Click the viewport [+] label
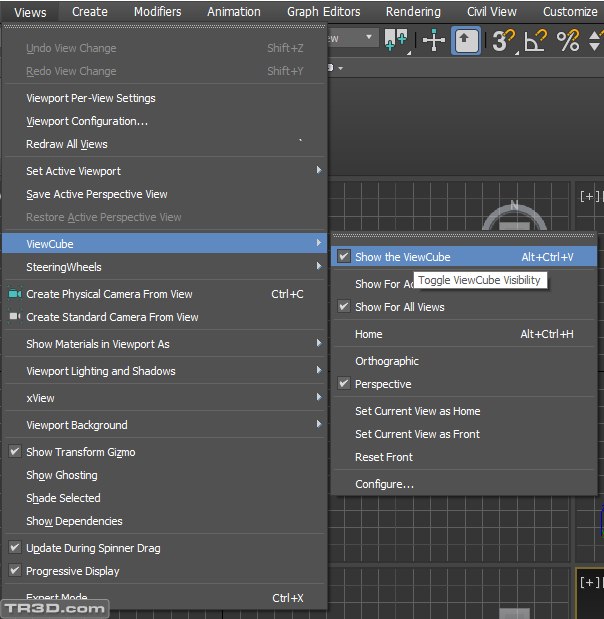 click(x=589, y=196)
